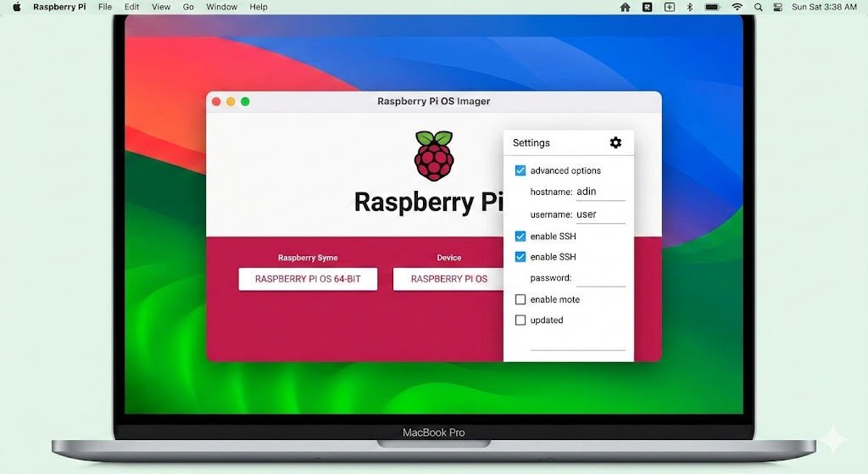
Task: Check the battery status icon
Action: [x=712, y=7]
